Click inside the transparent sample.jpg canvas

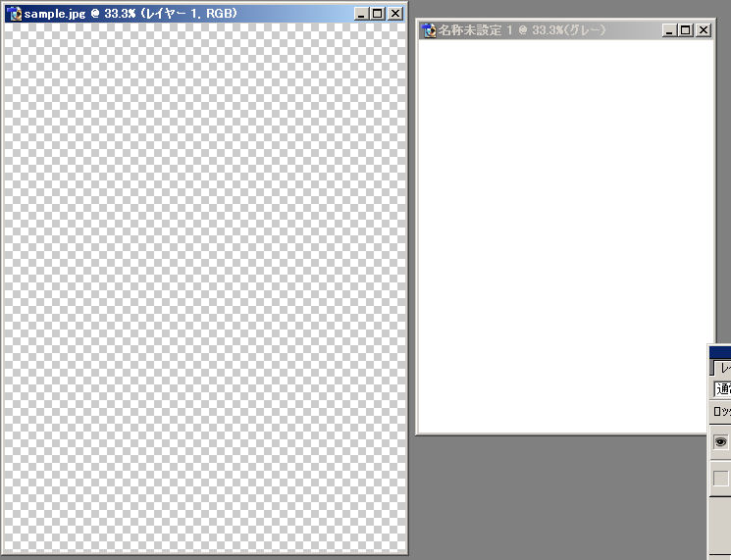pos(204,284)
